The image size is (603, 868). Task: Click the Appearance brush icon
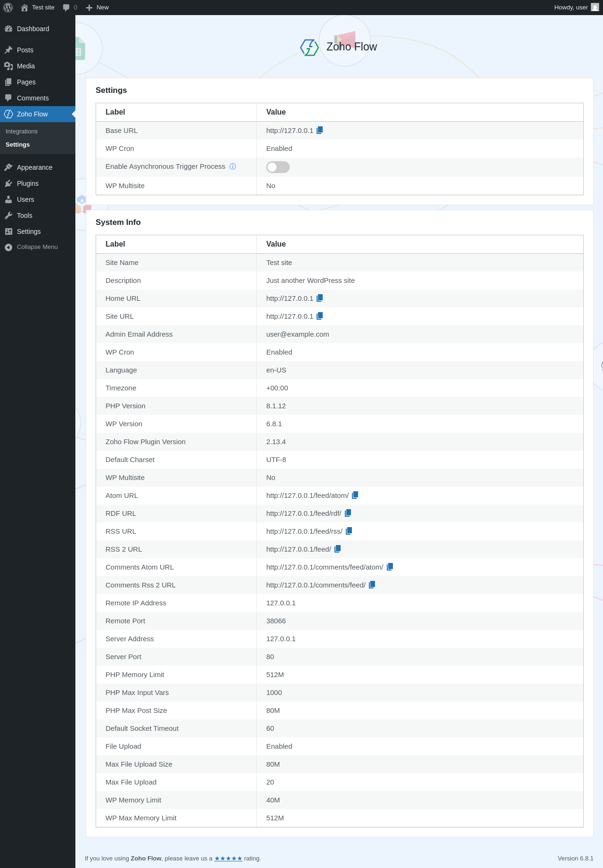[8, 167]
